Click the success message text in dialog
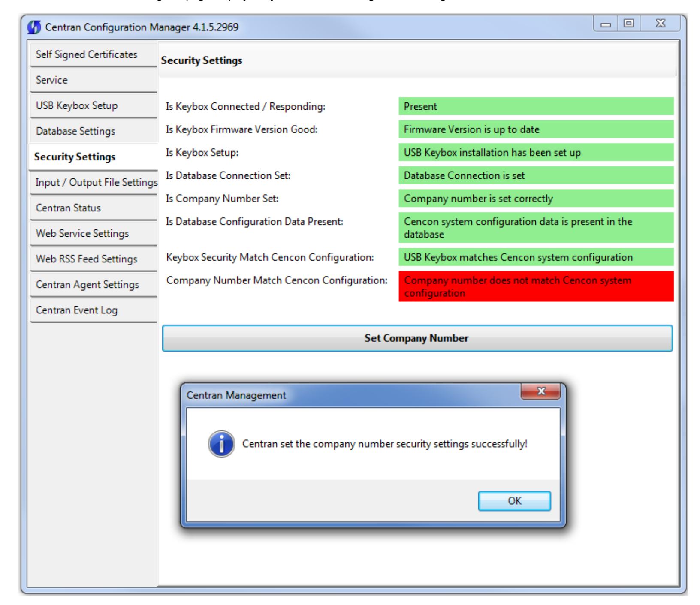This screenshot has height=605, width=700. [x=385, y=444]
